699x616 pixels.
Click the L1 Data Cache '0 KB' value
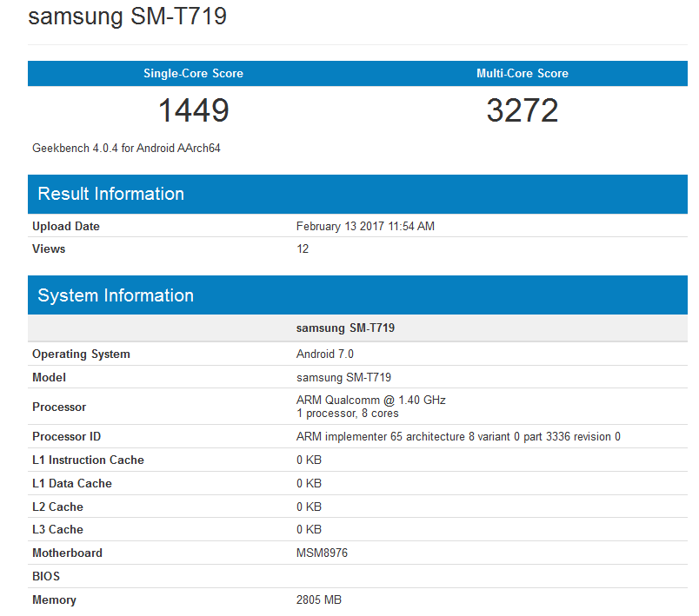point(309,484)
